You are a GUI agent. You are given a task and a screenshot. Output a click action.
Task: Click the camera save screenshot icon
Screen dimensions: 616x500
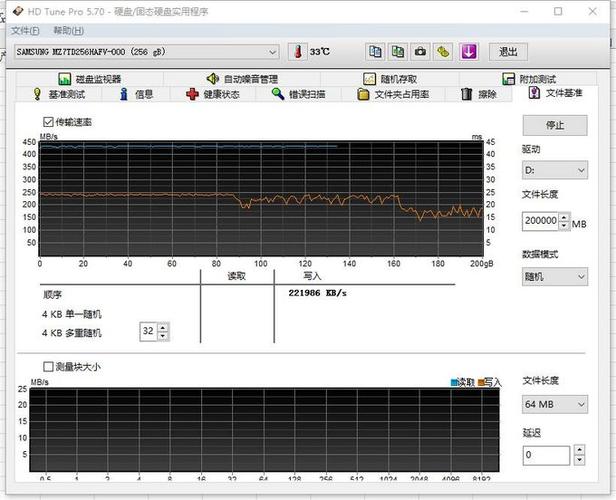click(420, 51)
